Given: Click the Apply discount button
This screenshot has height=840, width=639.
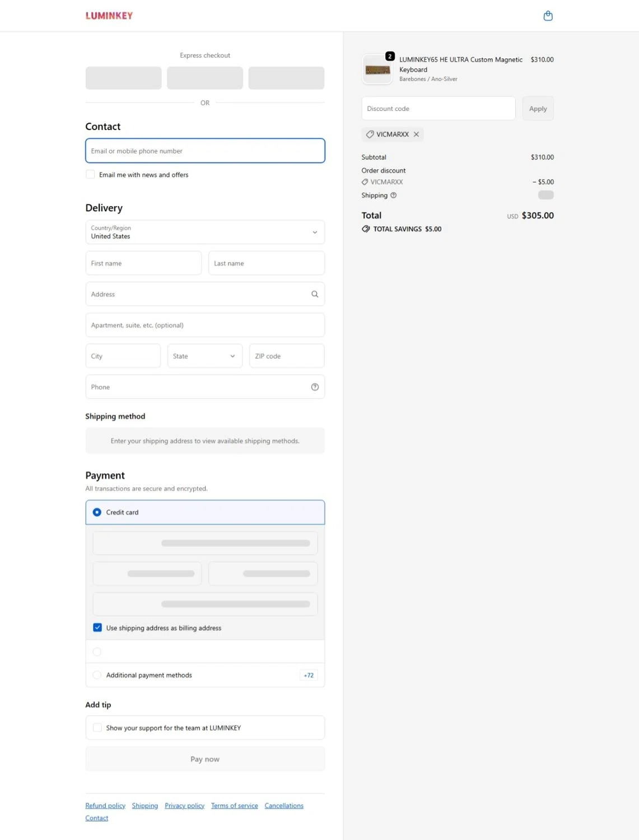Looking at the screenshot, I should coord(538,109).
